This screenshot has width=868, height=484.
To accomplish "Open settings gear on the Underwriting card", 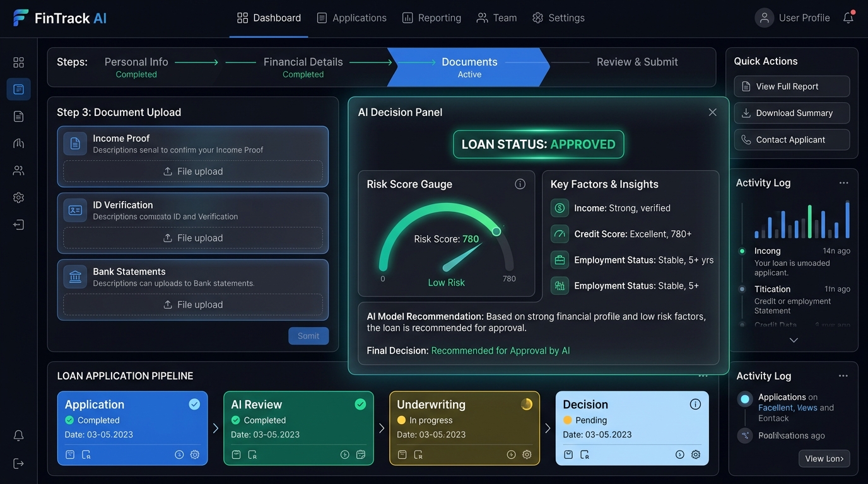I will point(527,454).
